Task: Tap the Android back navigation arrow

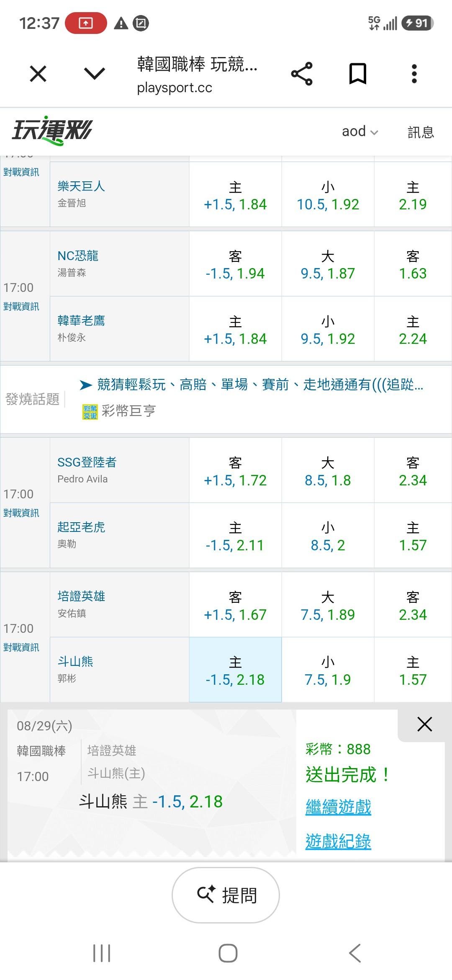Action: click(354, 953)
